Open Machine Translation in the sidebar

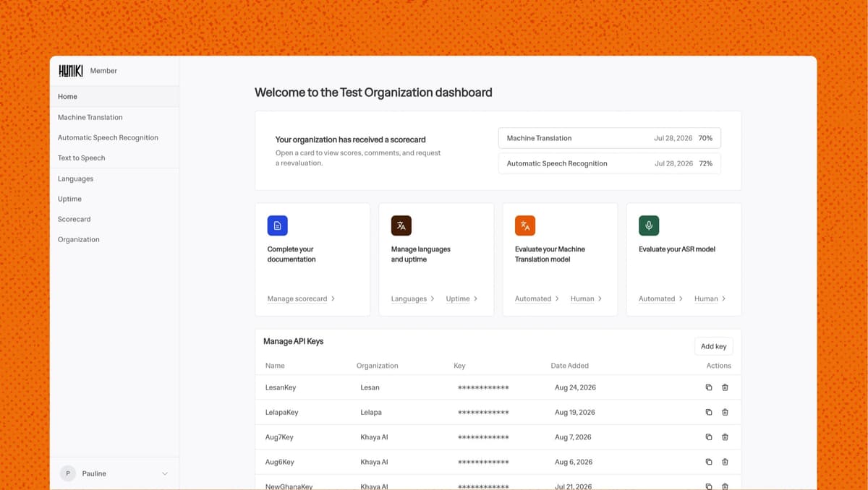[x=114, y=117]
